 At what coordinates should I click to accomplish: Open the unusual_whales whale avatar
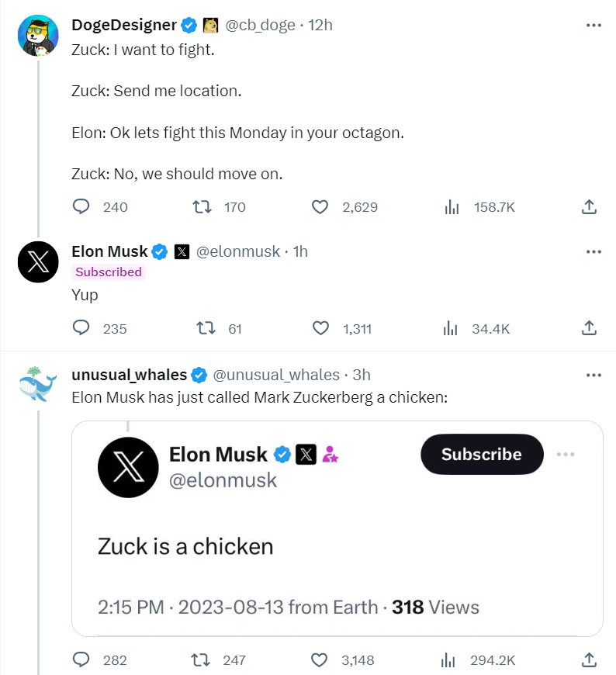(x=38, y=385)
